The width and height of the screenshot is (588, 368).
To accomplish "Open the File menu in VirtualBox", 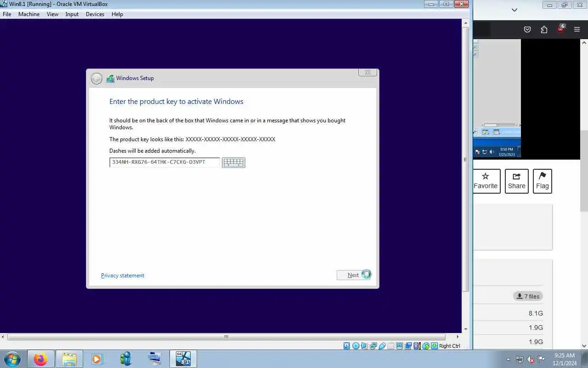I will (7, 14).
